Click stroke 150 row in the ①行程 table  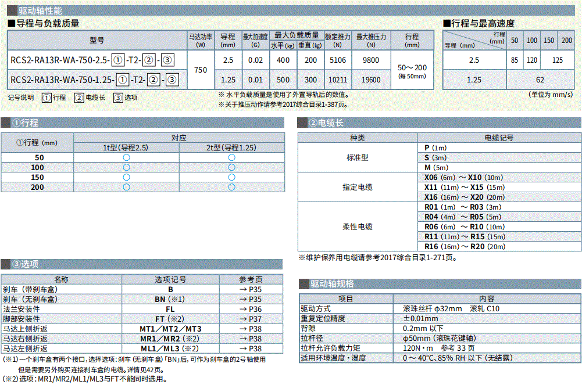143,177
